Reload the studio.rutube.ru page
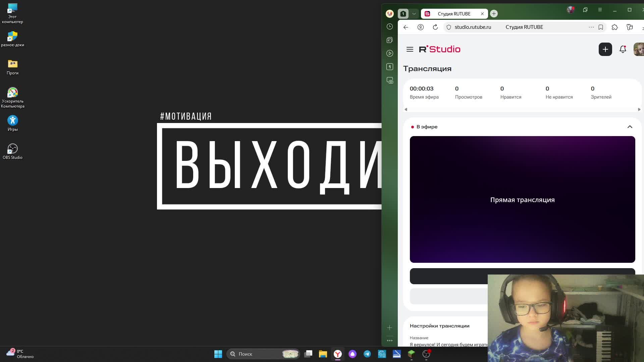644x362 pixels. tap(435, 27)
